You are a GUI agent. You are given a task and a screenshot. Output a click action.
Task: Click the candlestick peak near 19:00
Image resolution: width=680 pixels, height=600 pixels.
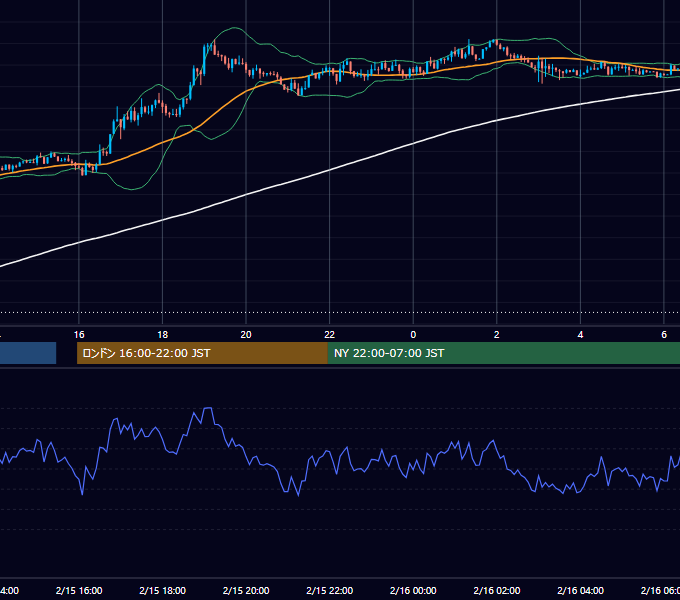214,46
